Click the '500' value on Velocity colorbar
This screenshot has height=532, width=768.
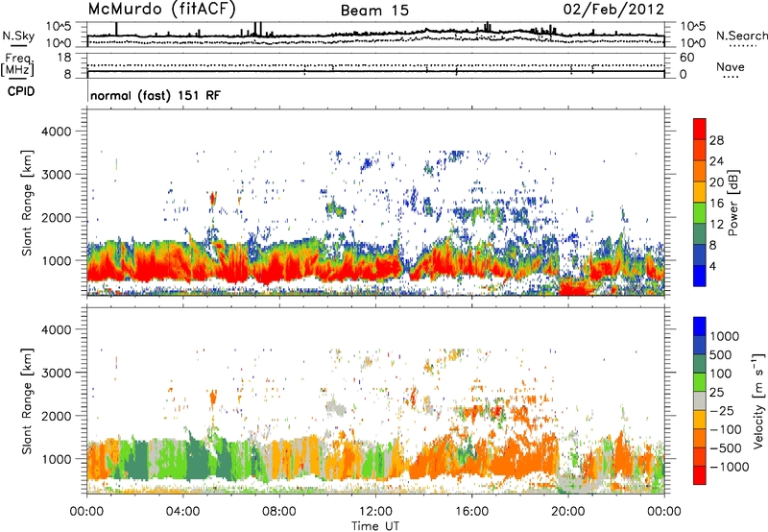coord(723,354)
